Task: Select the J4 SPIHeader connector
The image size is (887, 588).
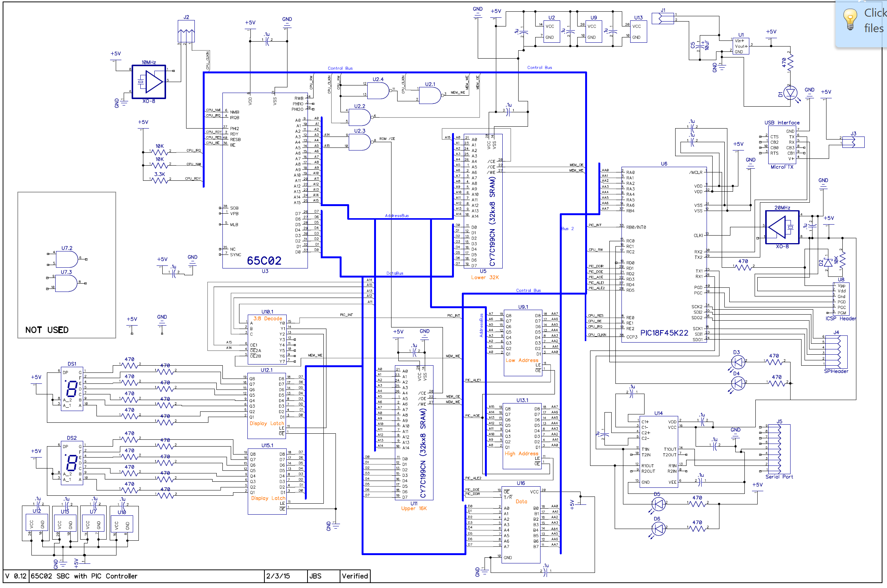Action: [x=836, y=352]
